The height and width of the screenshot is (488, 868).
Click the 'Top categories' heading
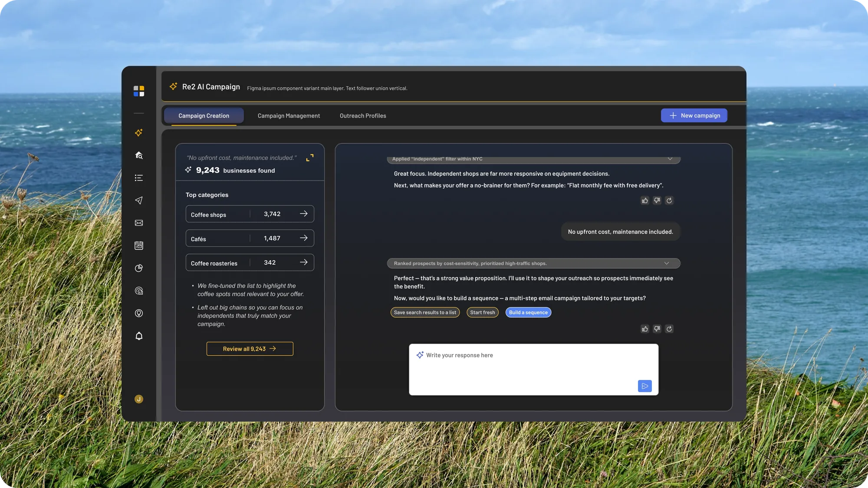(x=207, y=195)
